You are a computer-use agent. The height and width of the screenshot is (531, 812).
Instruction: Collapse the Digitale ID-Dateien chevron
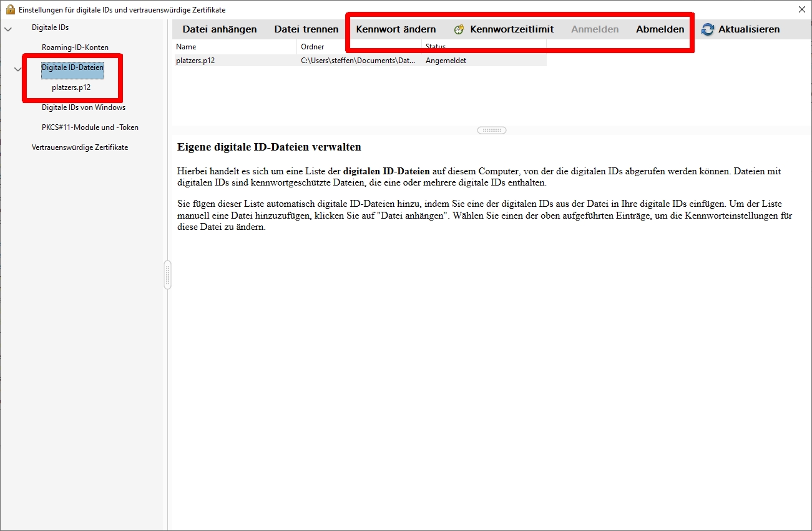pos(18,69)
